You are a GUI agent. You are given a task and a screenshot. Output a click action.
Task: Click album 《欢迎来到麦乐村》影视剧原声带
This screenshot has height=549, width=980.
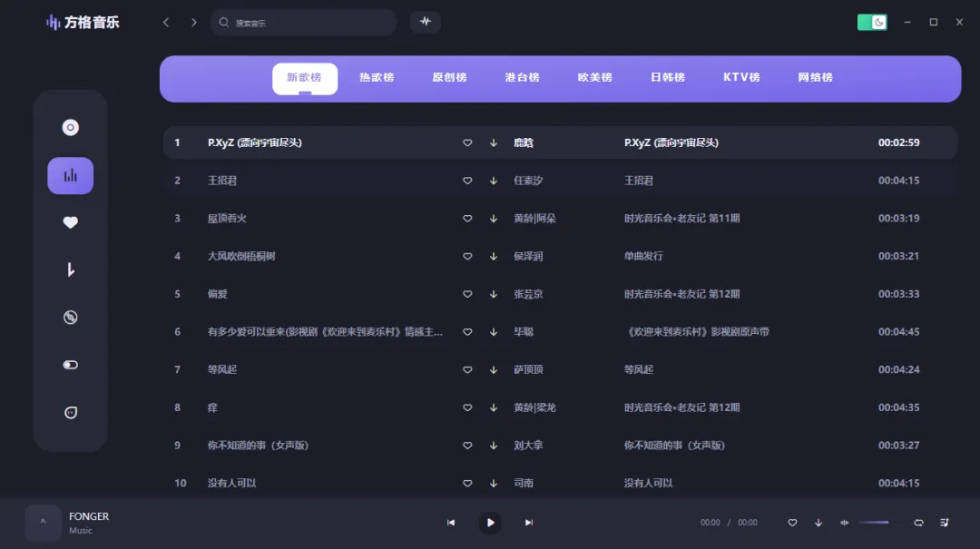(x=697, y=332)
